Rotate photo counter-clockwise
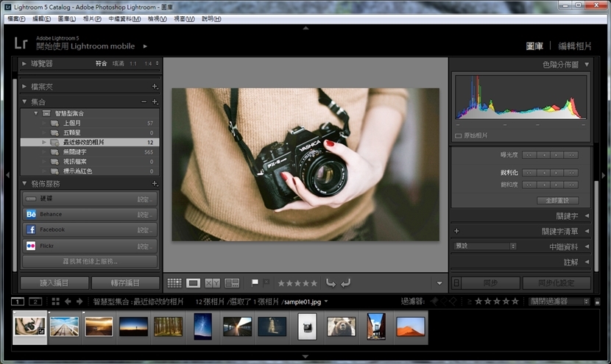The image size is (611, 364). tap(331, 283)
